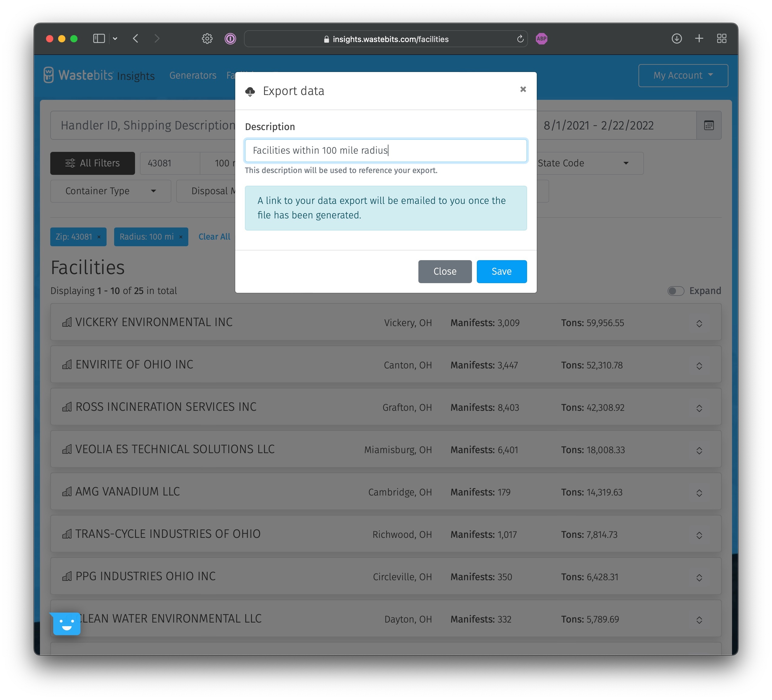Click the Wastebits Insights logo
The width and height of the screenshot is (772, 700).
[99, 75]
